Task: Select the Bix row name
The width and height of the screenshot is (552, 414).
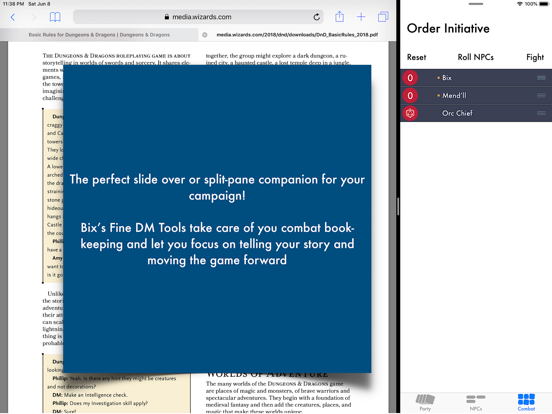Action: pos(447,78)
